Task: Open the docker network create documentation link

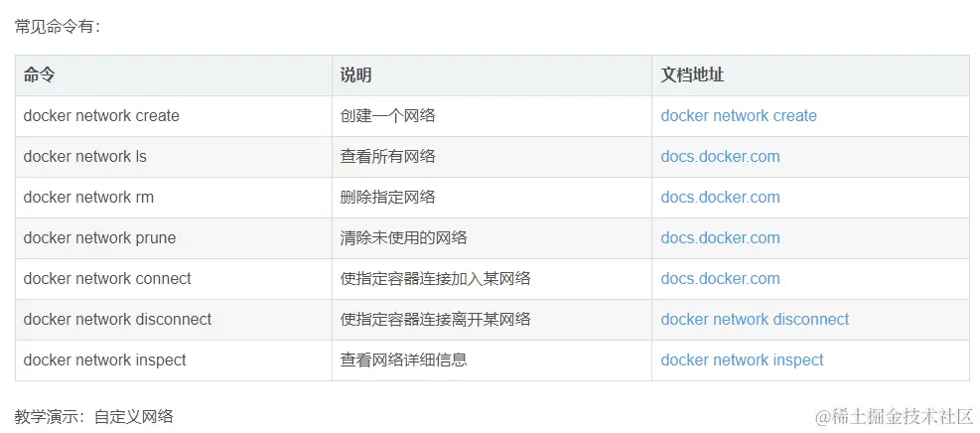Action: tap(739, 116)
